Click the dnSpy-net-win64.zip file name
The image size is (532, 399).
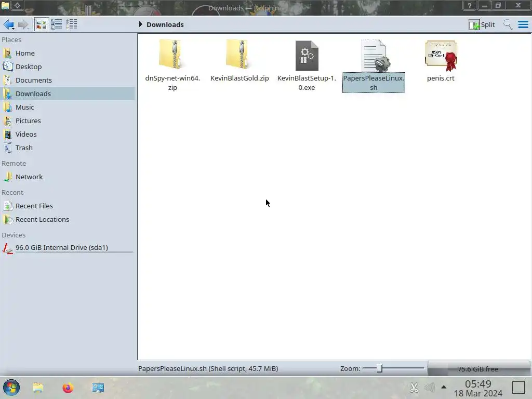click(172, 83)
